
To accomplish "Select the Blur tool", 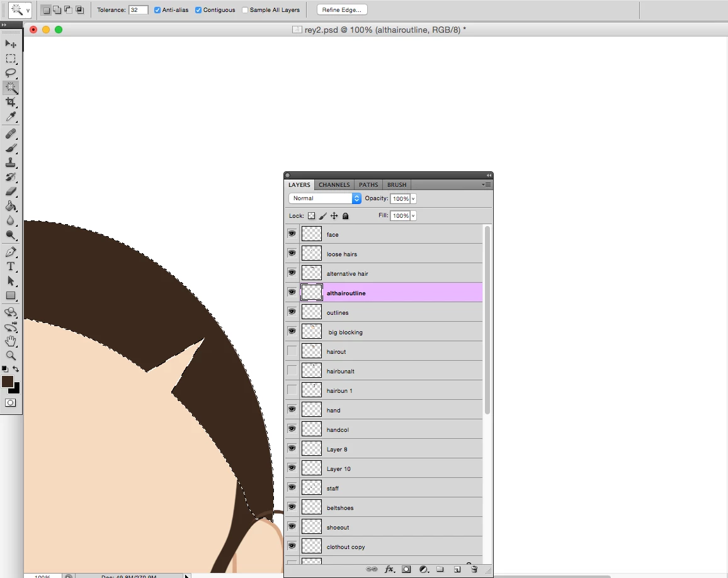I will point(11,220).
